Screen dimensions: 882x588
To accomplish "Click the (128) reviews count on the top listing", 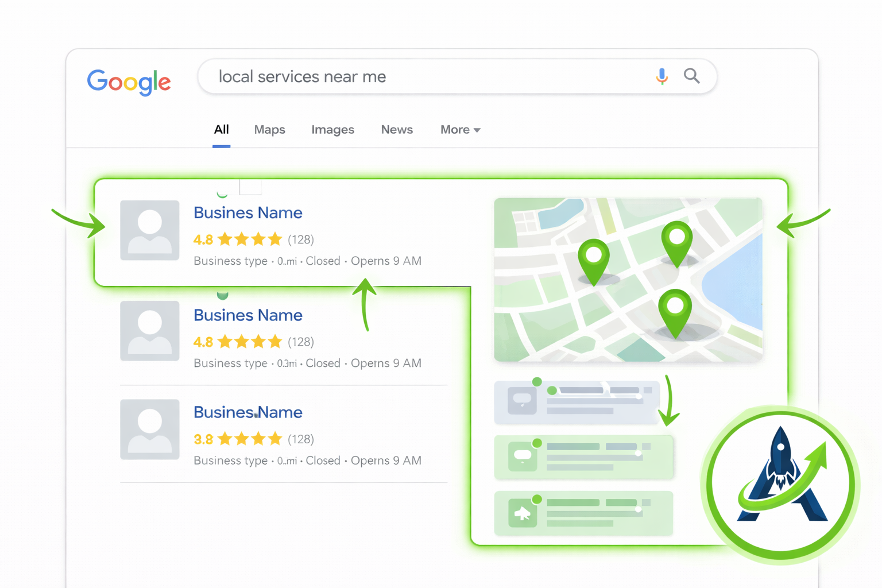I will pyautogui.click(x=301, y=239).
